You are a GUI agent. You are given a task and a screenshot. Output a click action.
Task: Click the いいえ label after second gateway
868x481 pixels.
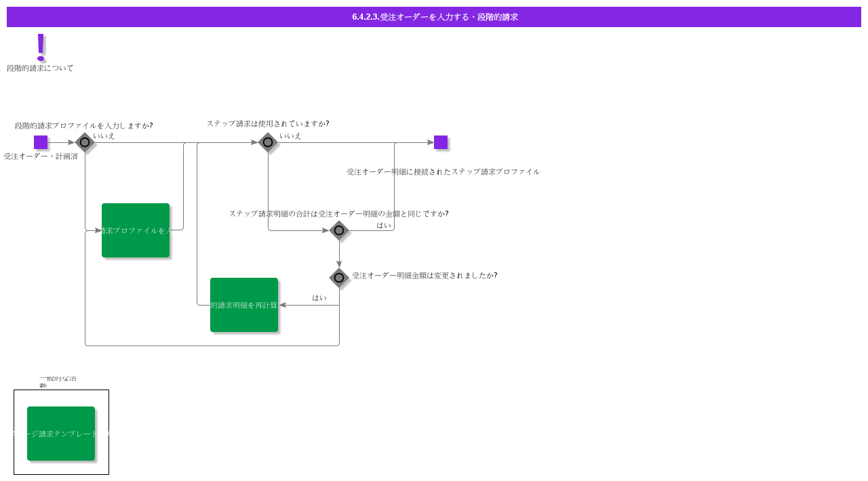[x=290, y=136]
